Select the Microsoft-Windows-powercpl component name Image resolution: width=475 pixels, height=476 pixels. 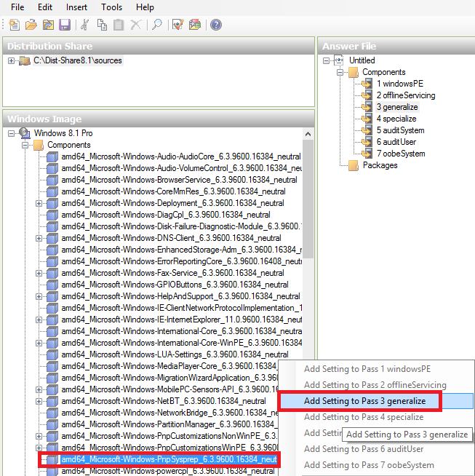(x=168, y=471)
